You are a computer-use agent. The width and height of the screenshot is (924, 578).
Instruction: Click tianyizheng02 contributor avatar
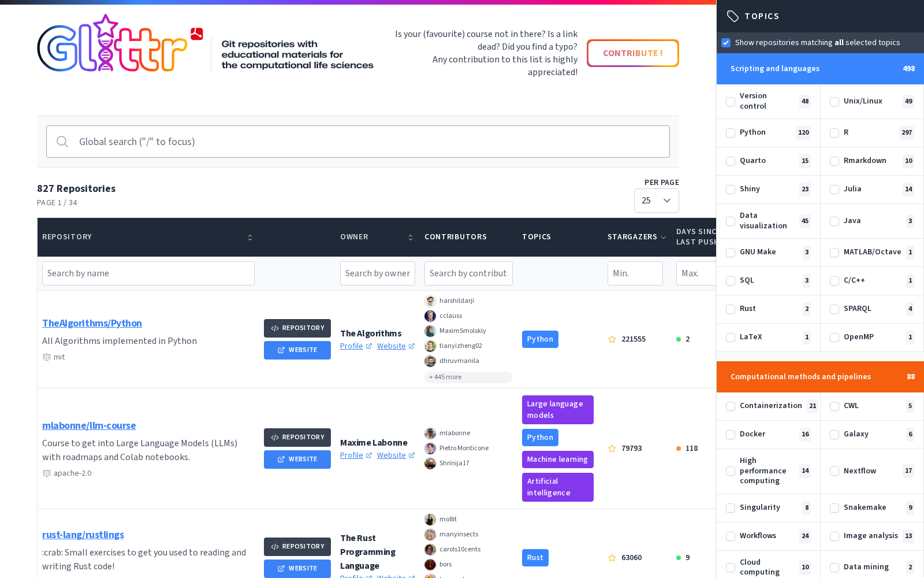430,346
